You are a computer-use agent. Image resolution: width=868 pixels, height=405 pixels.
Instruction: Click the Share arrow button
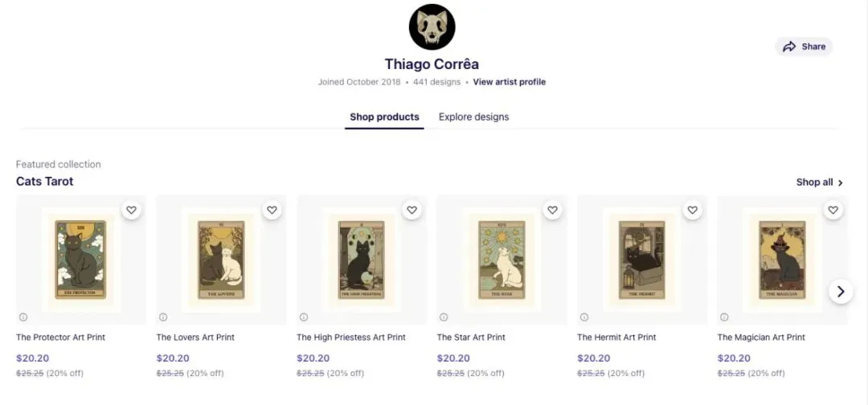coord(804,47)
